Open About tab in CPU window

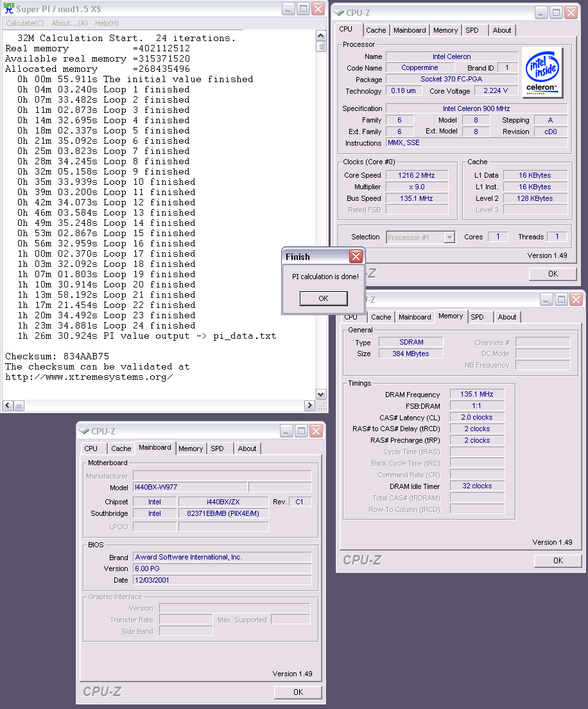point(501,30)
